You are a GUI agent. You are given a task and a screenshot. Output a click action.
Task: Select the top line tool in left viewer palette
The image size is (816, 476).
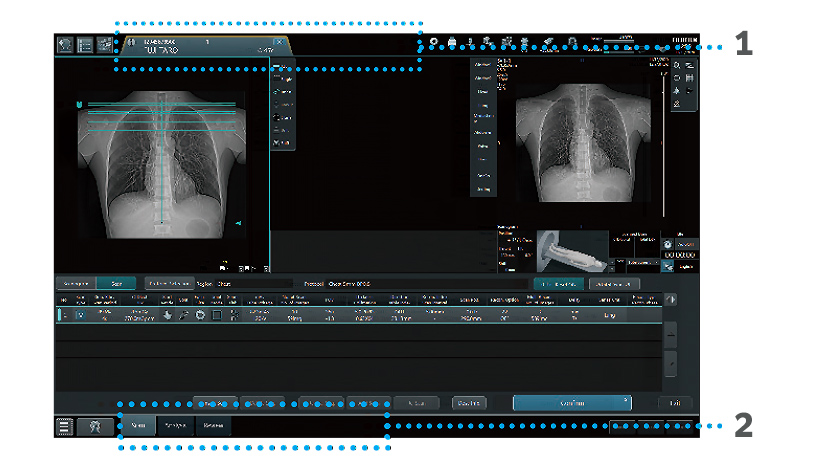(x=283, y=67)
